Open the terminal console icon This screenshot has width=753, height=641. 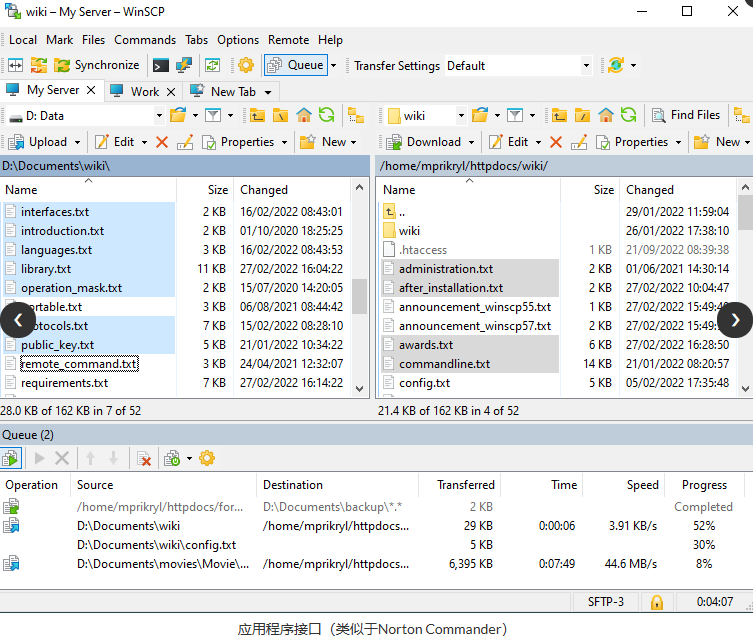(160, 65)
